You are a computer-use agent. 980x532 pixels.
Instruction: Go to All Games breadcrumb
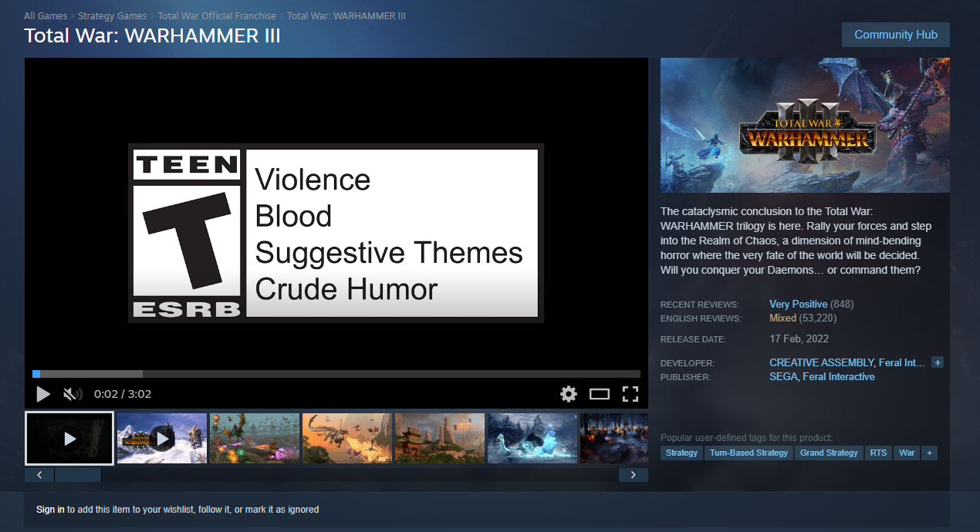[45, 16]
